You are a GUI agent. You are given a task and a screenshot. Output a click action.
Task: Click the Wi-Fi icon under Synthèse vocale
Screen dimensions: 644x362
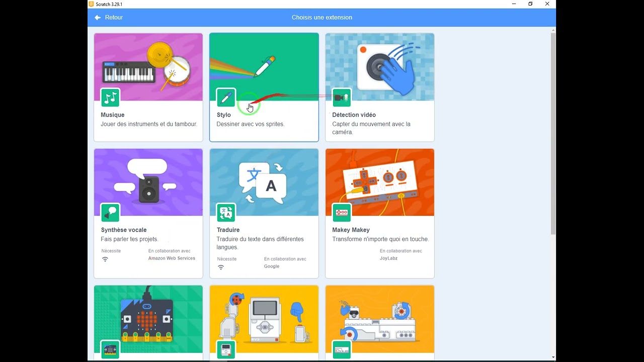(105, 259)
